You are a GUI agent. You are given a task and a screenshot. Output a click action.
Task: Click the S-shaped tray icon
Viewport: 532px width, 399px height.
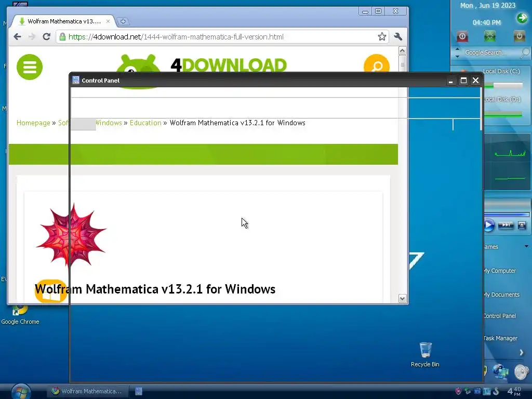tap(496, 391)
